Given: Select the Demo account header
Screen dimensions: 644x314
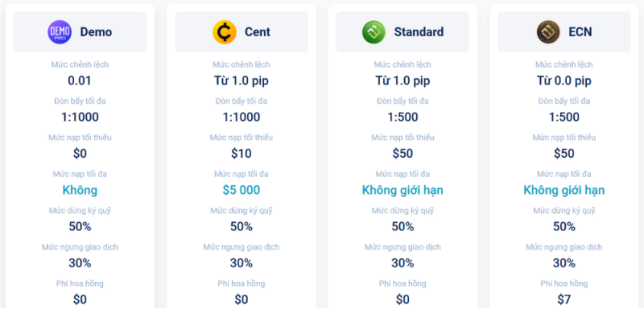Looking at the screenshot, I should pyautogui.click(x=80, y=32).
